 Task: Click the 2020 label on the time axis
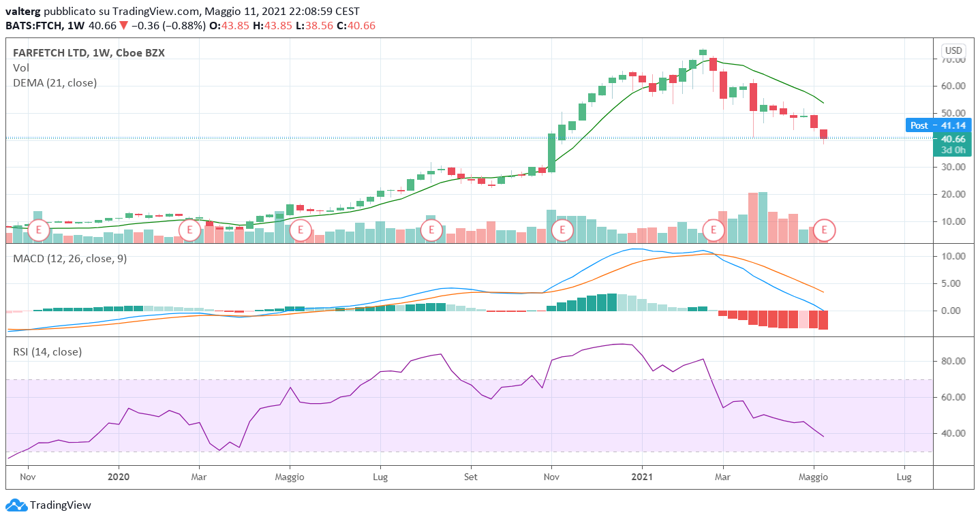[x=119, y=477]
